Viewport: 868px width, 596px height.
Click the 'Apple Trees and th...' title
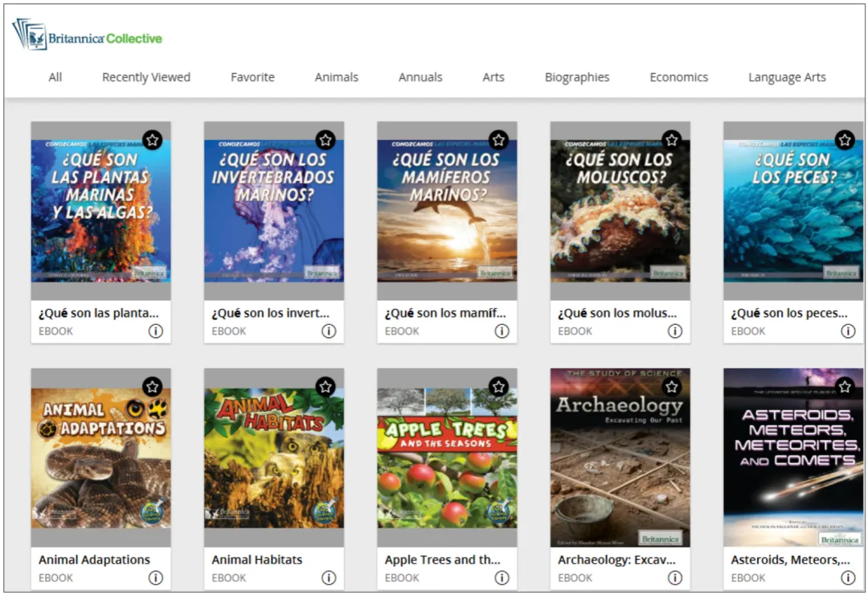[x=442, y=560]
